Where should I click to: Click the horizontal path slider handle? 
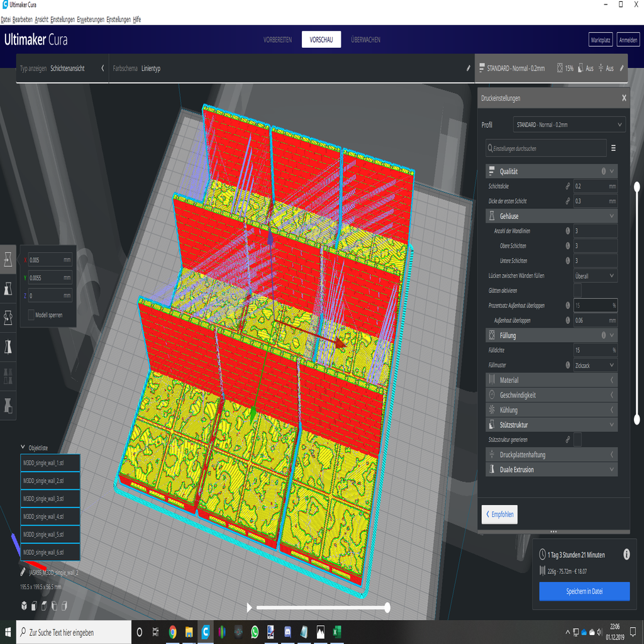(387, 608)
